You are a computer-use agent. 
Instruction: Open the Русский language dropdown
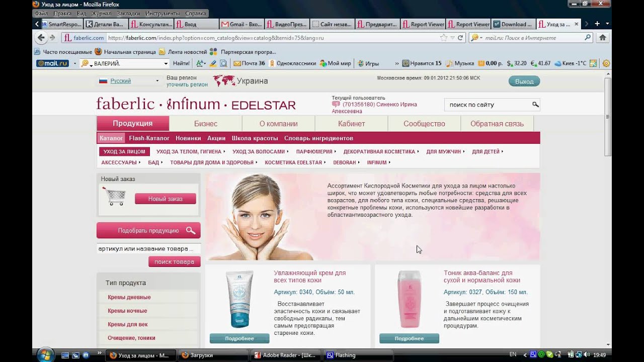129,80
